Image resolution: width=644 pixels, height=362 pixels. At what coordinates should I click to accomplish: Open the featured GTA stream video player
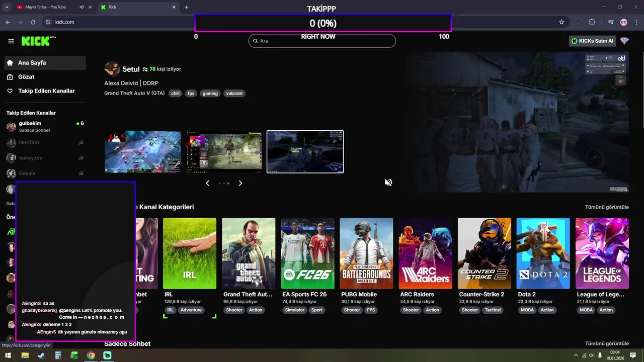pos(518,122)
